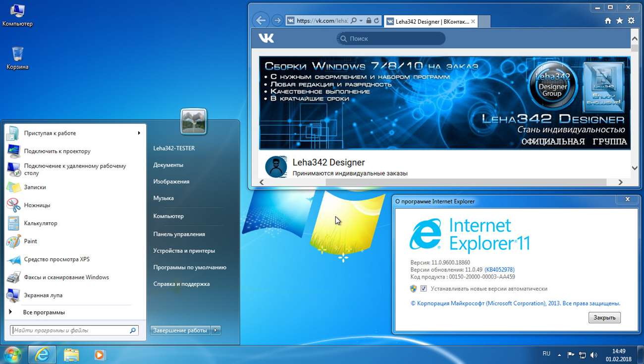Click the RU language indicator
Viewport: 644px width, 364px height.
pyautogui.click(x=546, y=354)
